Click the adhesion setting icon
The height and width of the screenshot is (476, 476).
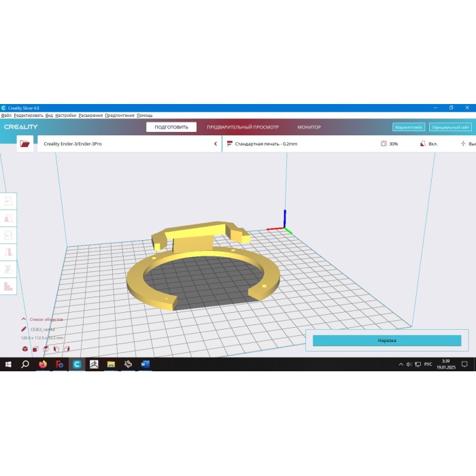[x=463, y=143]
